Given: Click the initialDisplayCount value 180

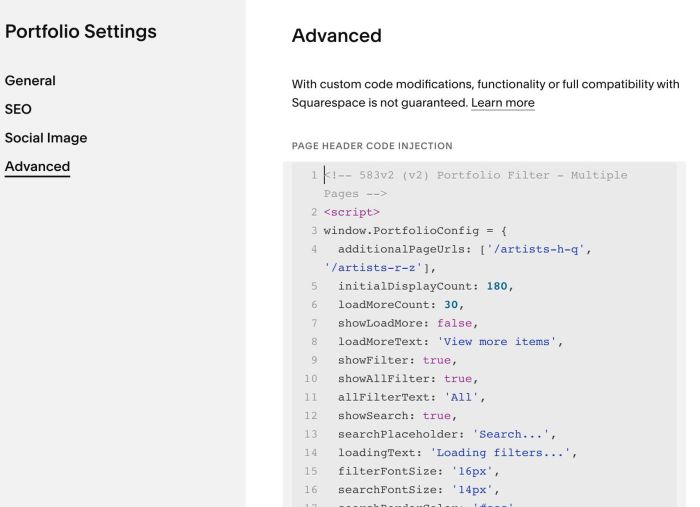Looking at the screenshot, I should pos(497,287).
